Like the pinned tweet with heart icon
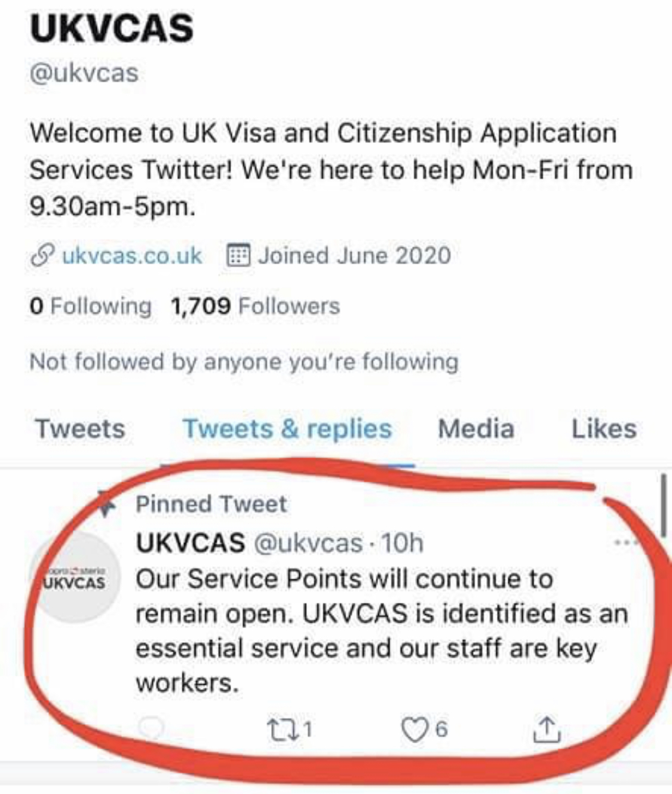This screenshot has width=672, height=794. tap(414, 729)
